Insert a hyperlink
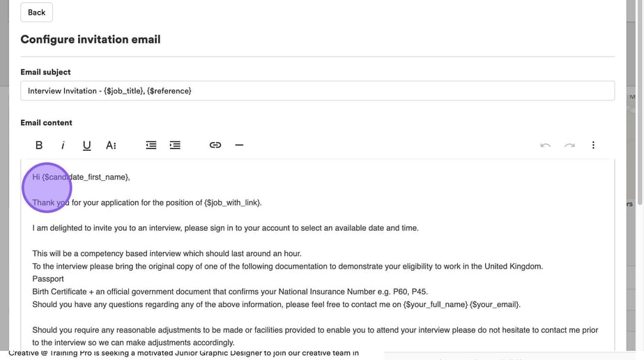This screenshot has height=360, width=644. tap(215, 145)
